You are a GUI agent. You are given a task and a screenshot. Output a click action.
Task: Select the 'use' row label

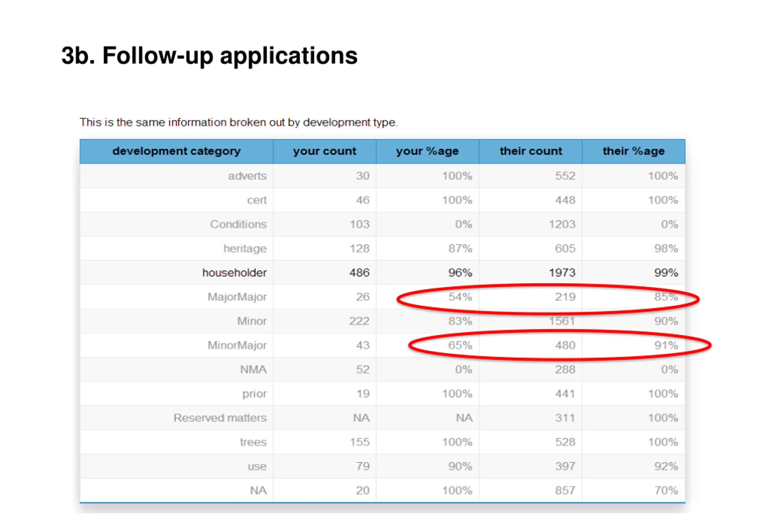click(257, 466)
